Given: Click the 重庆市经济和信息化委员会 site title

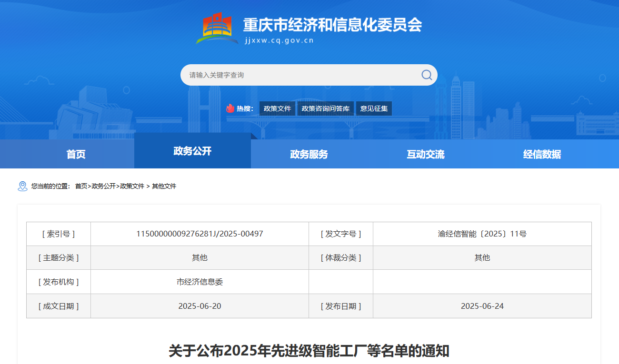Looking at the screenshot, I should pos(332,25).
